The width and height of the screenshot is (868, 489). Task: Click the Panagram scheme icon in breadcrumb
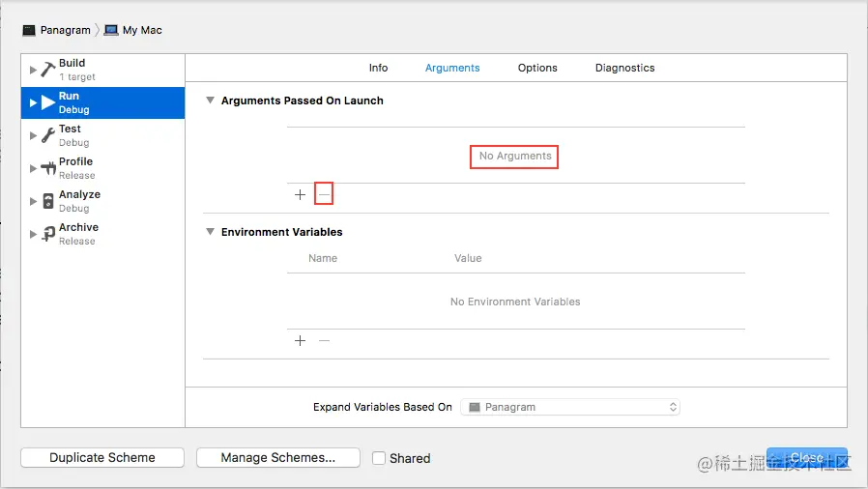click(x=29, y=30)
